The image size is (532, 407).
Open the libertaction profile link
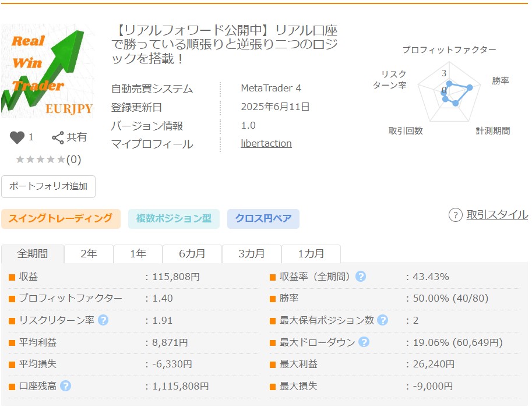tap(266, 143)
